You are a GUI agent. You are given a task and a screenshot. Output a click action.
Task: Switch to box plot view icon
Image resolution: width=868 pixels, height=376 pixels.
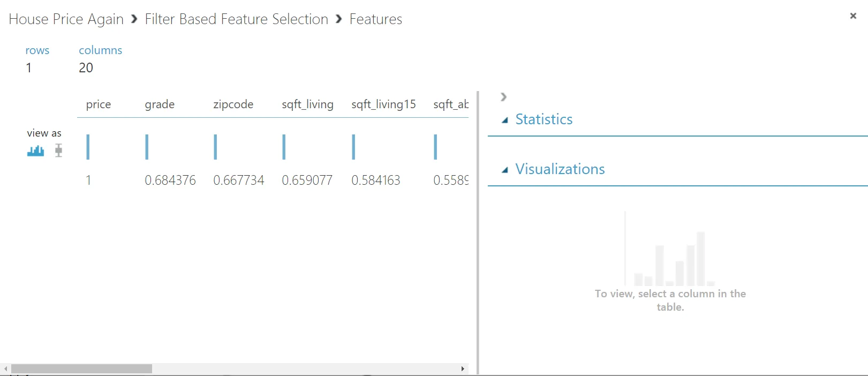(x=59, y=151)
